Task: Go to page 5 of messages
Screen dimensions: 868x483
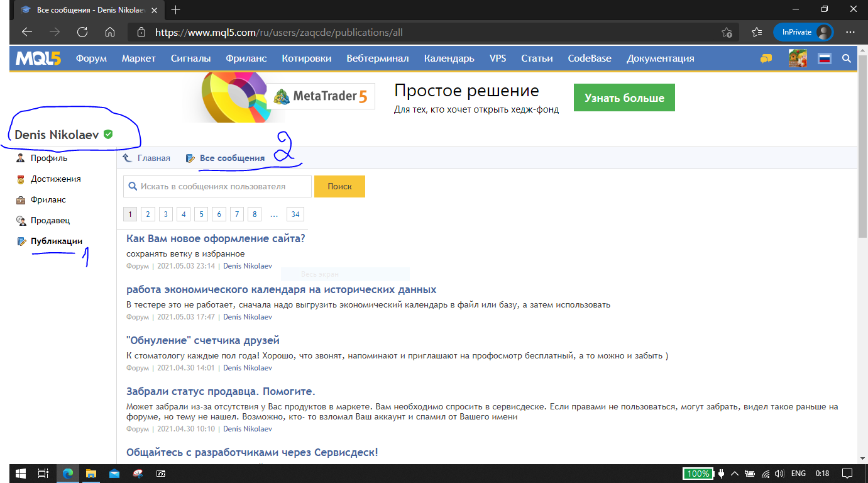Action: [x=201, y=214]
